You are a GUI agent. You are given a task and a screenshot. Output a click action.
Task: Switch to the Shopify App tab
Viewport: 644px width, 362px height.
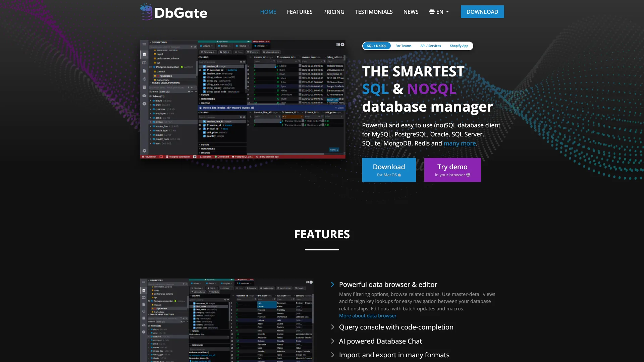pyautogui.click(x=459, y=46)
